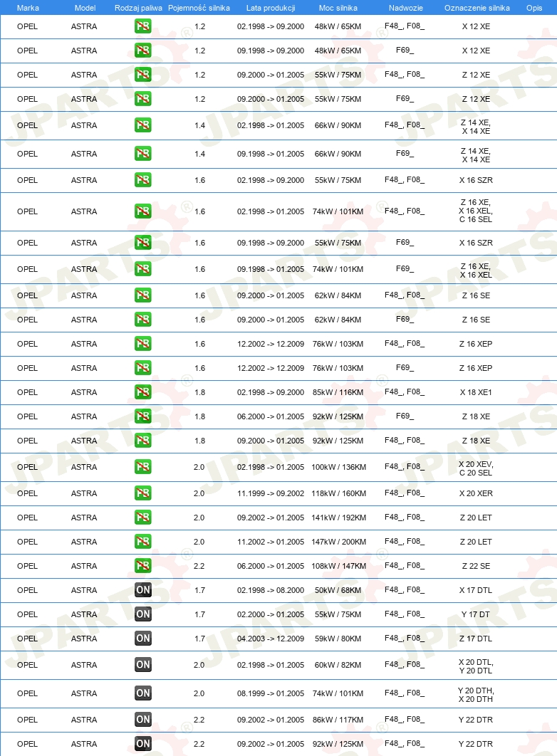Click the petrol icon in the X 20 XER row

tap(142, 493)
